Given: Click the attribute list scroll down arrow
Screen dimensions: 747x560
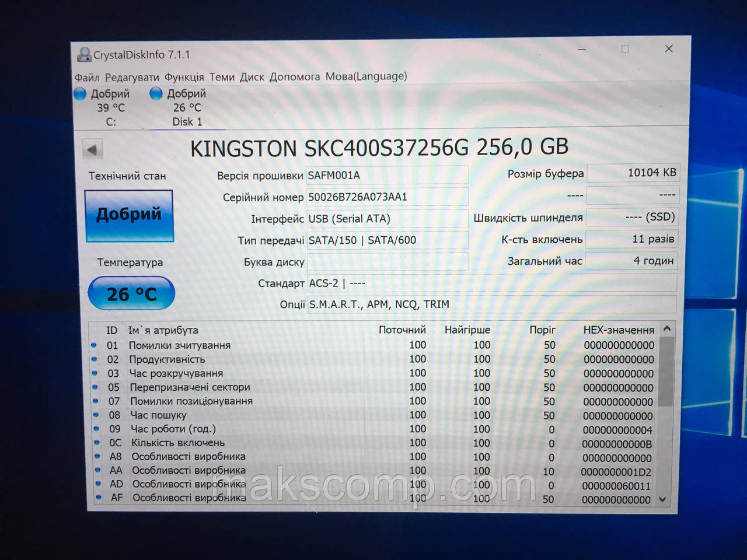Looking at the screenshot, I should point(662,499).
